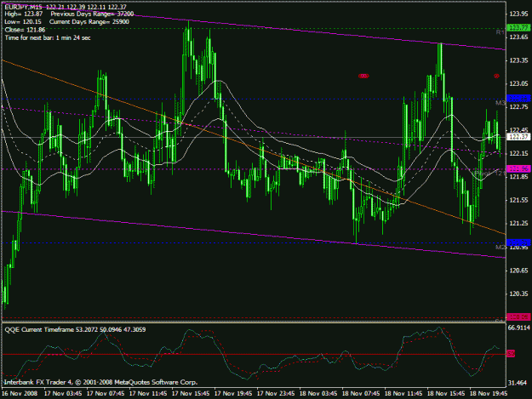Screen dimensions: 532x399
Task: Click the 123.35 price axis value
Action: [518, 60]
